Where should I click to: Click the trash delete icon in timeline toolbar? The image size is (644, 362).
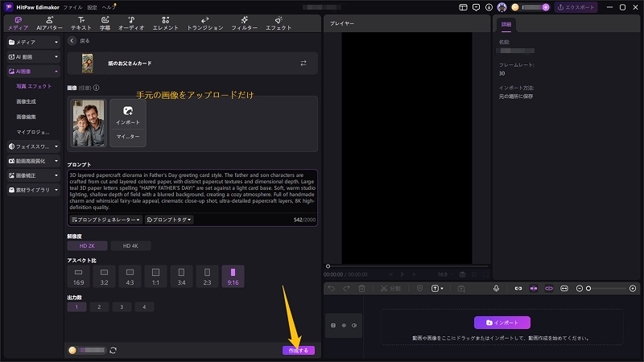[x=361, y=289]
